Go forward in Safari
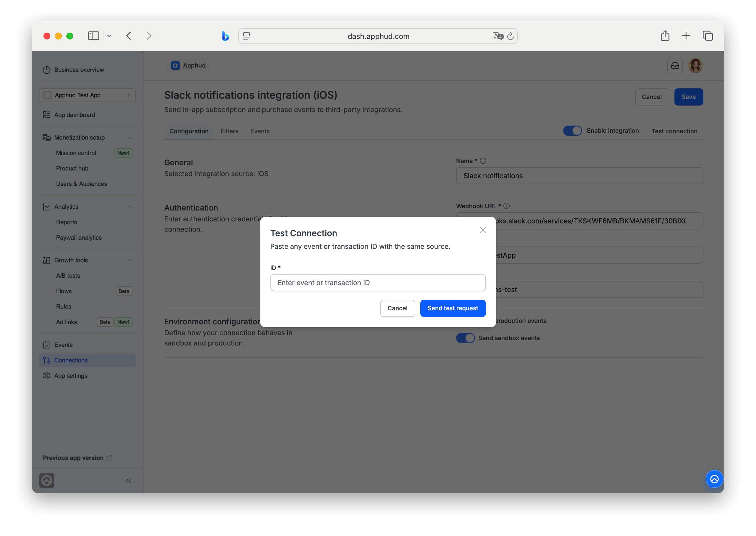The image size is (756, 536). click(x=149, y=36)
